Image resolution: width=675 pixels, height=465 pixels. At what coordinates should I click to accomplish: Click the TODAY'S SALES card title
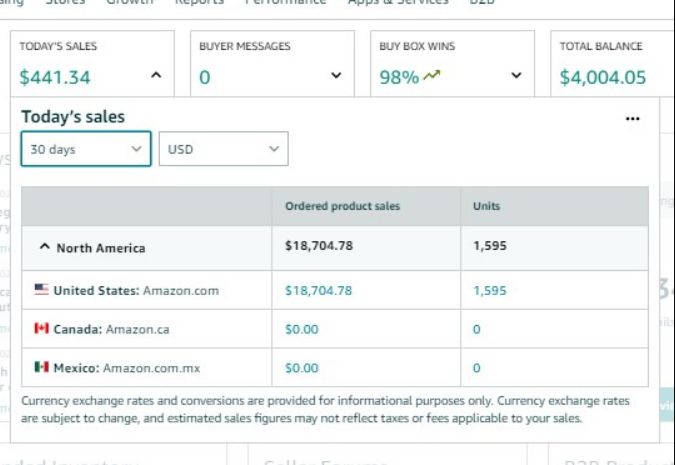(x=58, y=46)
